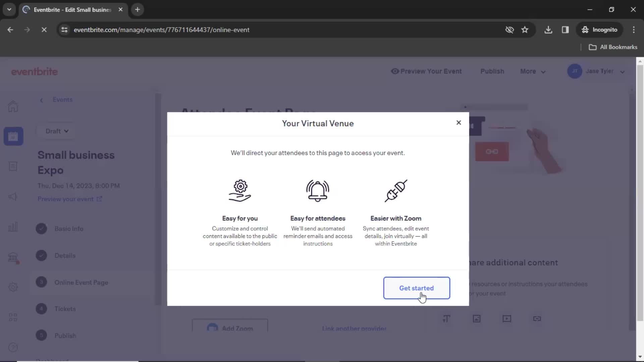Click the Easy for you gear-hand icon
Viewport: 644px width, 362px height.
240,191
